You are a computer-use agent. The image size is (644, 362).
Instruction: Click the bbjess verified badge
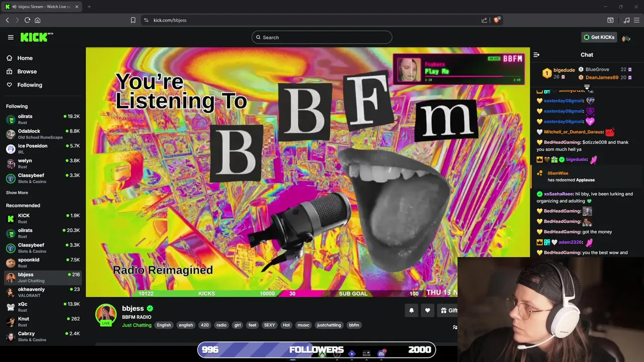tap(150, 308)
